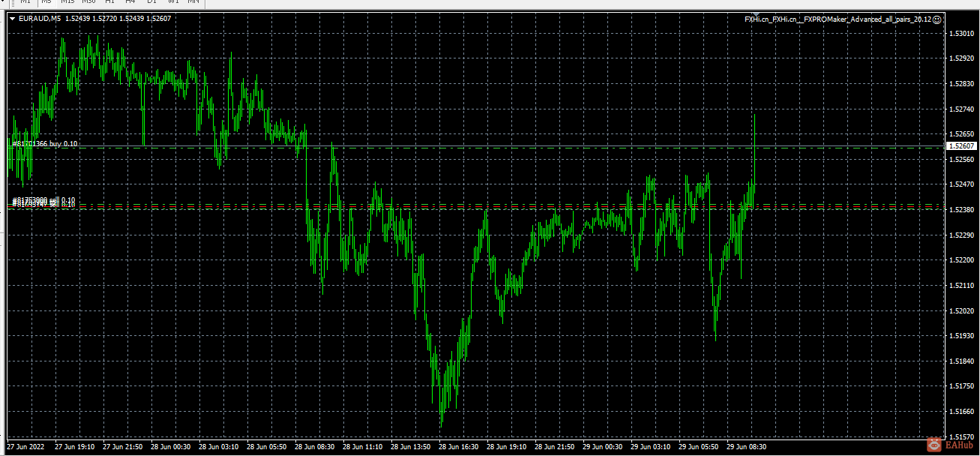Select the M15 timeframe button

coord(67,2)
